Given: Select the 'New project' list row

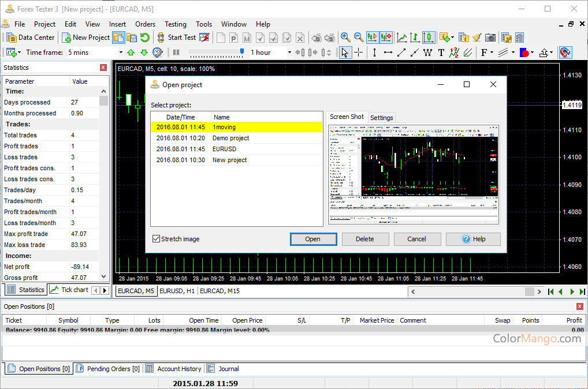Looking at the screenshot, I should point(237,160).
